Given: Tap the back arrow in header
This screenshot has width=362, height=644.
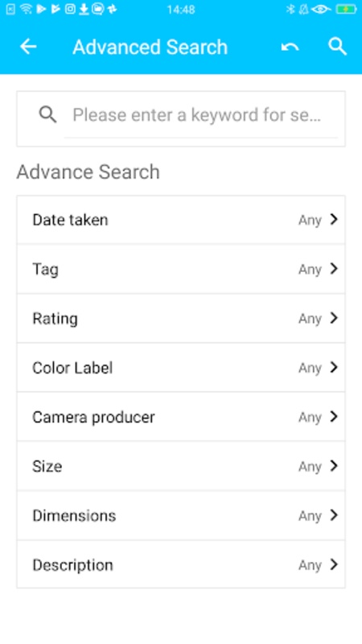Looking at the screenshot, I should pos(28,47).
